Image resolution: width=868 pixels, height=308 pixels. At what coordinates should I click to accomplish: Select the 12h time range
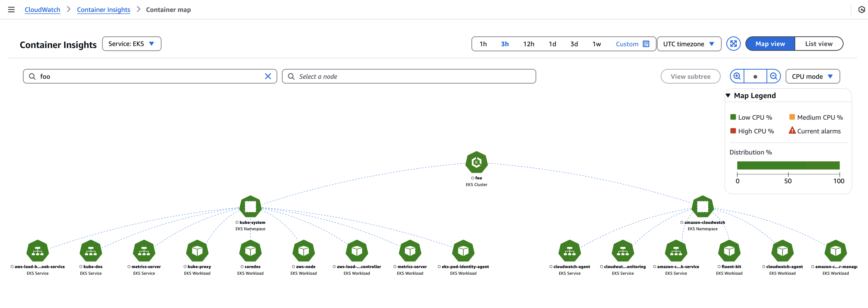click(x=529, y=44)
